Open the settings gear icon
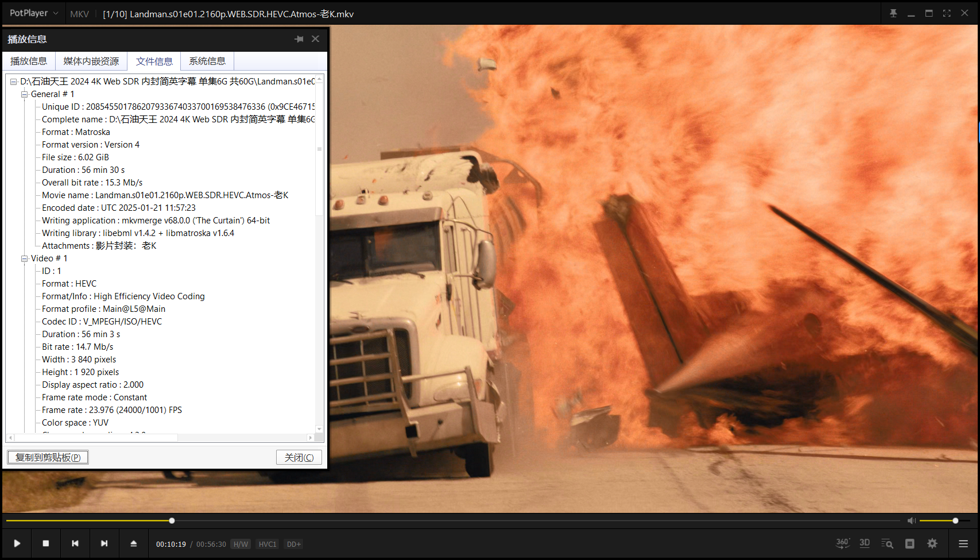 click(932, 543)
